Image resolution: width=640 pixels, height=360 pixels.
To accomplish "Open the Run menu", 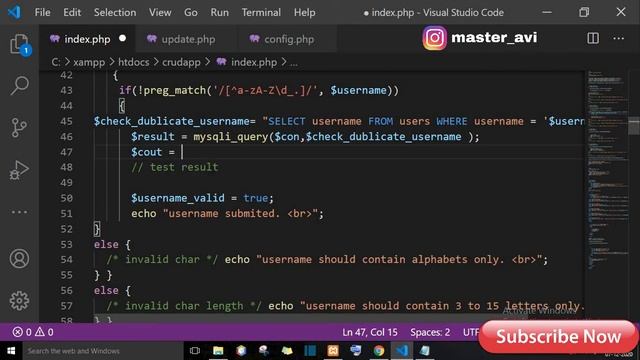I will tap(220, 13).
